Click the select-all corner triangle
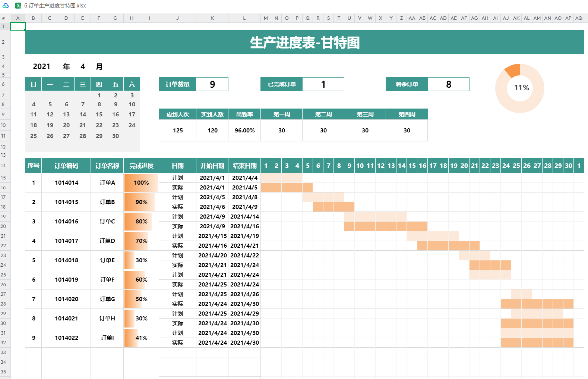Screen dimensions: 588x379 3,18
